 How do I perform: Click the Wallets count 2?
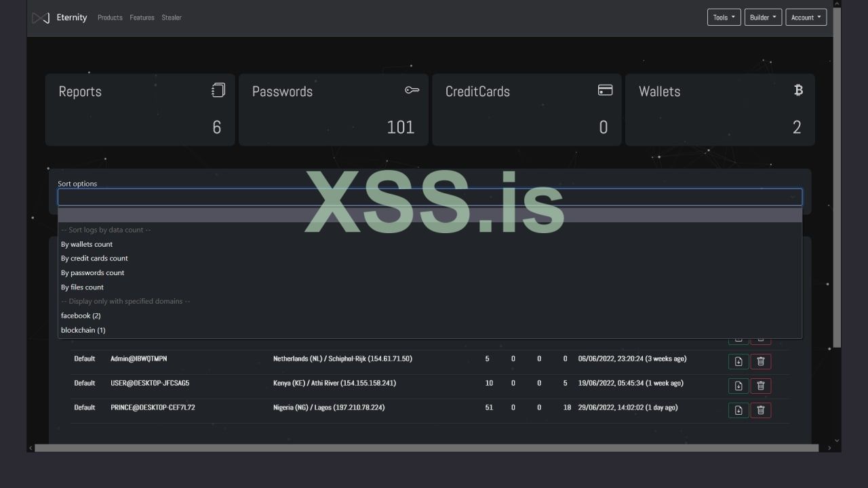point(797,127)
